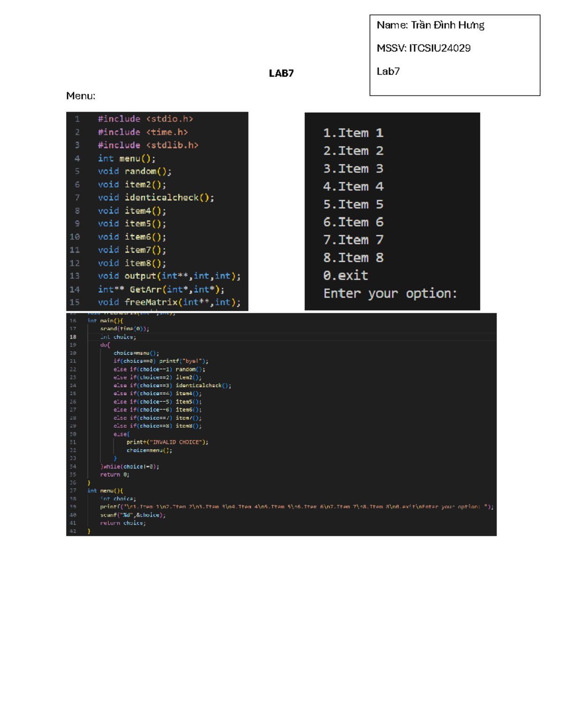Viewport: 563px width, 728px height.
Task: Click line 10 prototype "void item6();"
Action: click(x=132, y=237)
